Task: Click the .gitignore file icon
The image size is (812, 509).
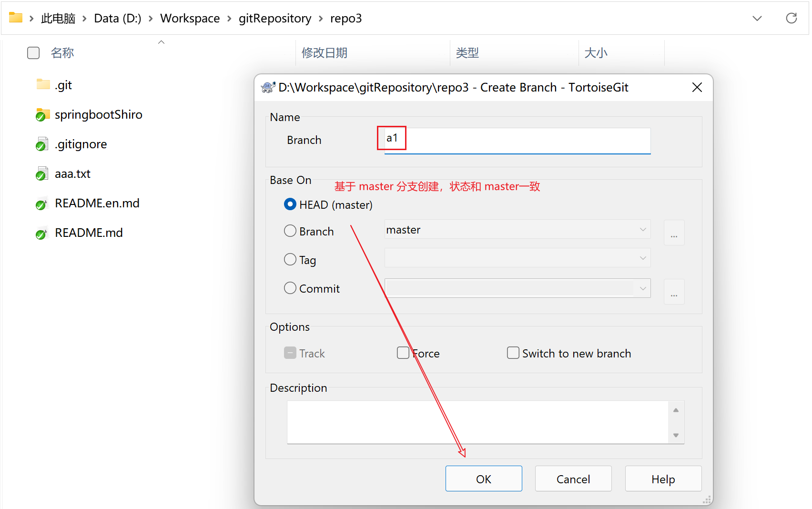Action: coord(42,144)
